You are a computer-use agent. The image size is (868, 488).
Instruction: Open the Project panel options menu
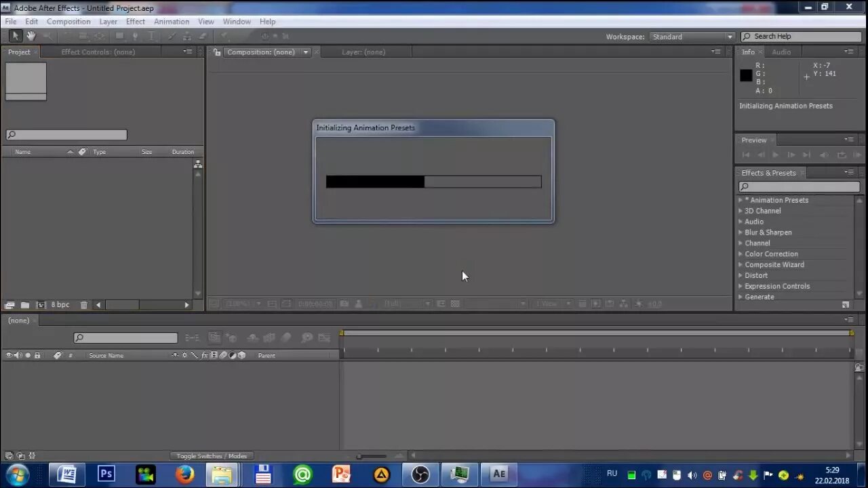point(187,52)
